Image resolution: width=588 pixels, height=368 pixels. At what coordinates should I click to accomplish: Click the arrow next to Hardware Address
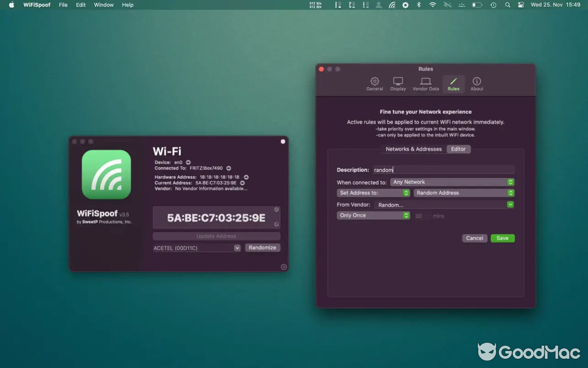pyautogui.click(x=246, y=177)
